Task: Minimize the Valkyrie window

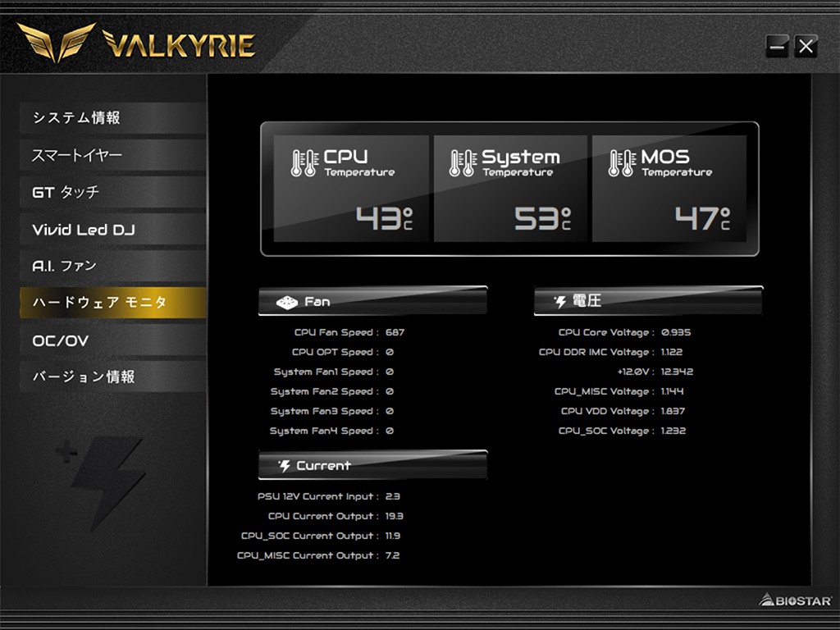Action: pyautogui.click(x=777, y=47)
